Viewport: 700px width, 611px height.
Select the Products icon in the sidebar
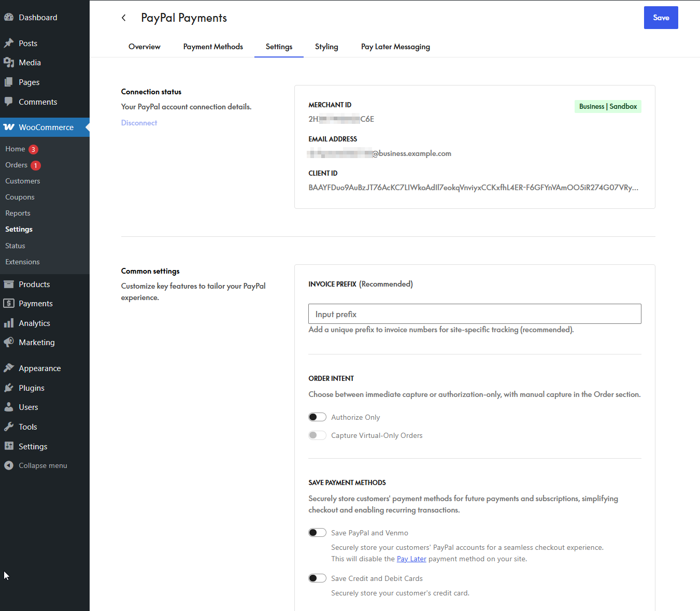(x=9, y=284)
